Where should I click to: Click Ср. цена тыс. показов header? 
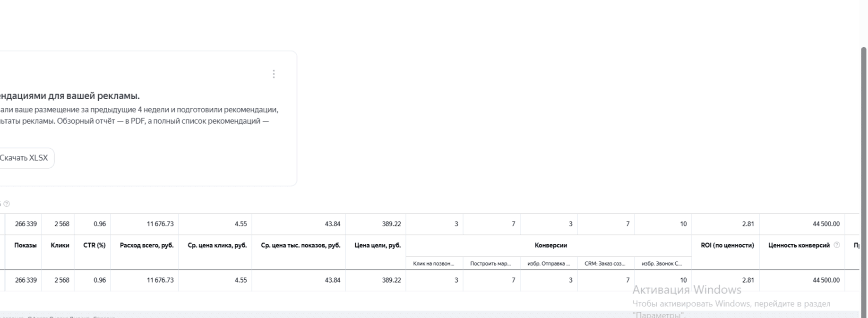pos(301,245)
